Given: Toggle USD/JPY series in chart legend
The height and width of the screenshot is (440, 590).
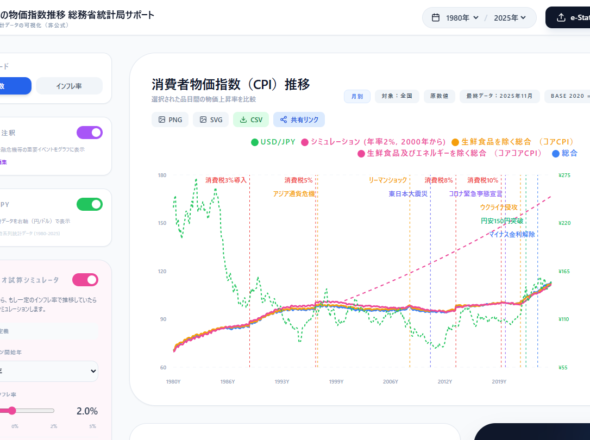Looking at the screenshot, I should (x=273, y=142).
